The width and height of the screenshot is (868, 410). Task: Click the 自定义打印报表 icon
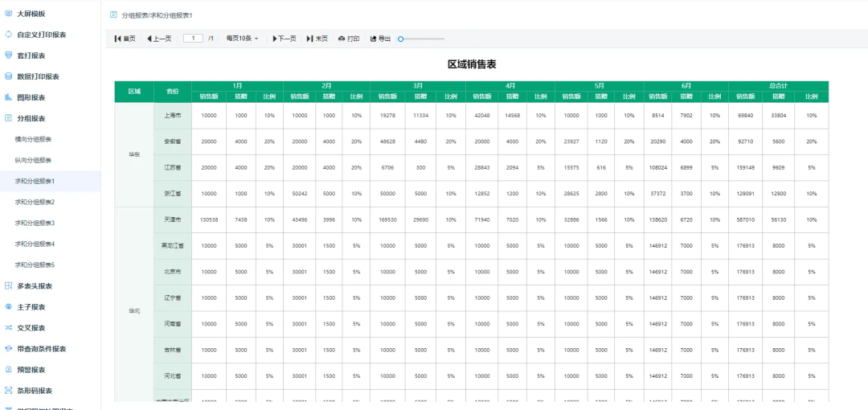click(x=8, y=35)
